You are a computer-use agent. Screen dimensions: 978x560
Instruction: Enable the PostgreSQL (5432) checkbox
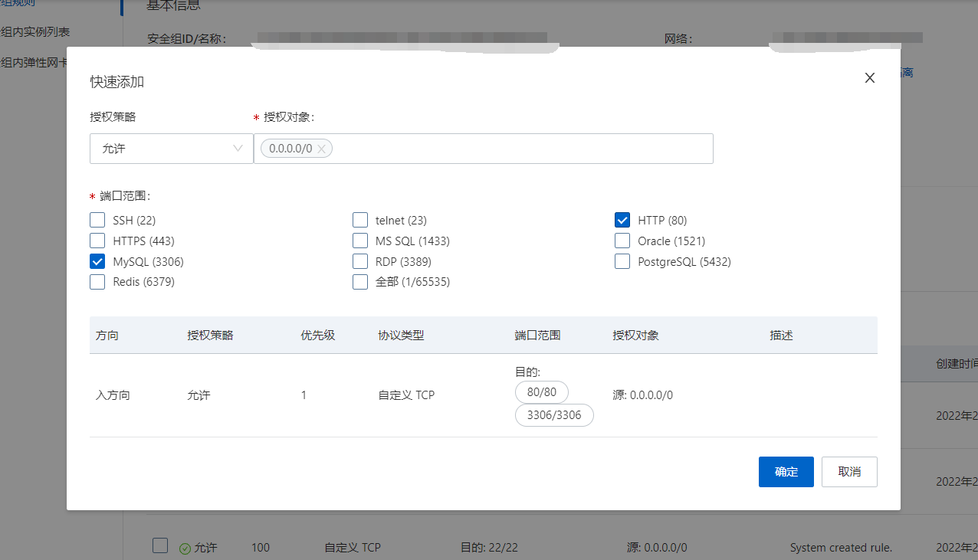622,260
